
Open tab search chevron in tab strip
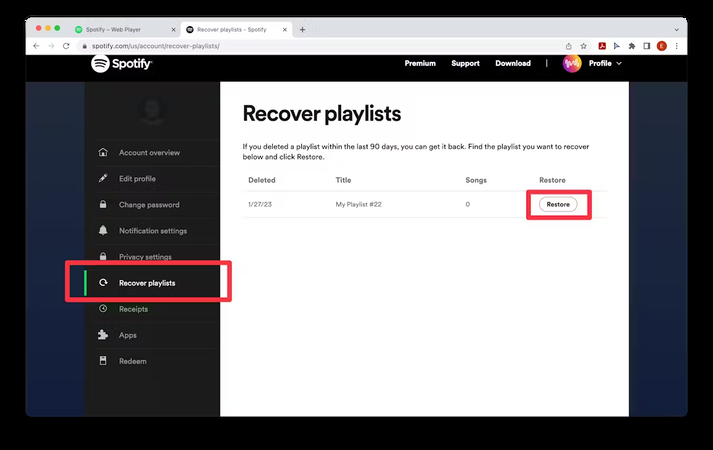[677, 30]
